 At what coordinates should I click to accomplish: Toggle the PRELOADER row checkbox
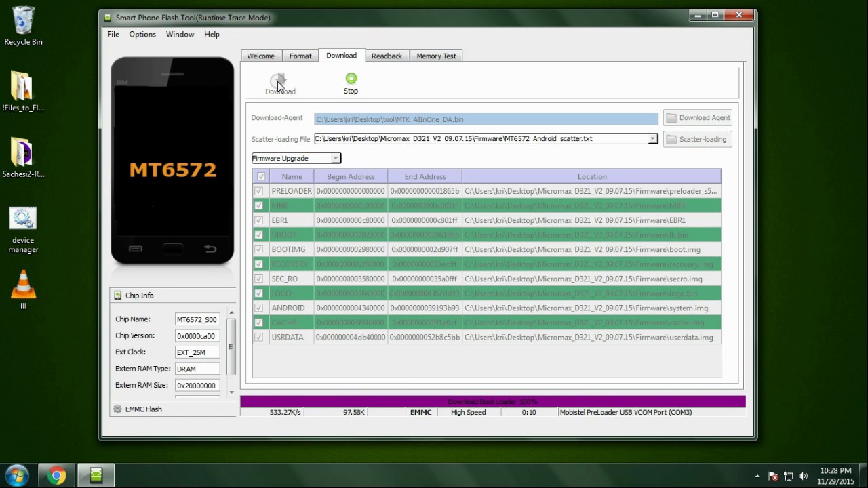[x=258, y=191]
